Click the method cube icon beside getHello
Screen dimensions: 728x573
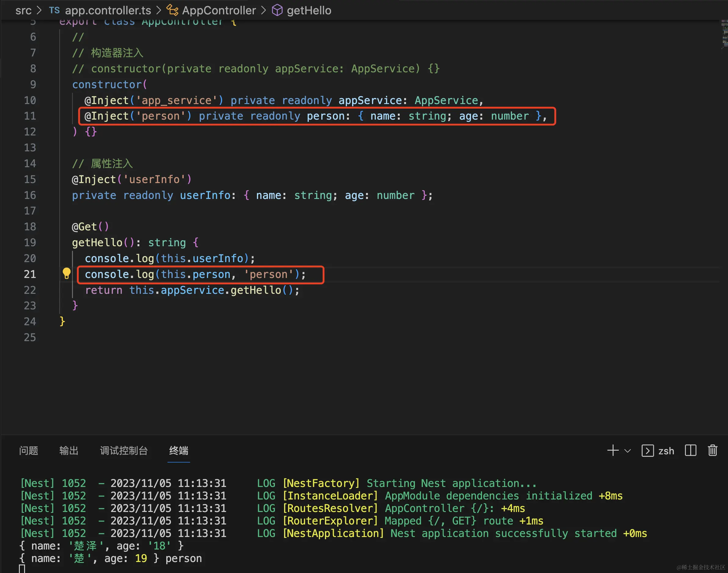point(277,10)
